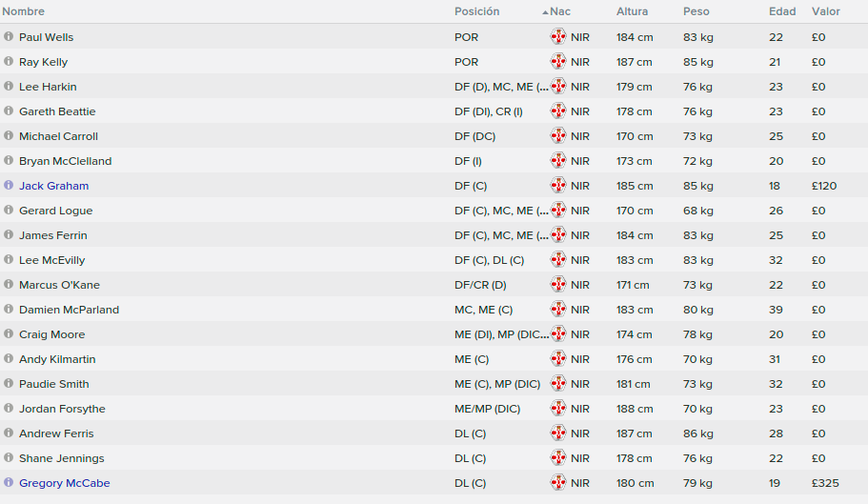868x504 pixels.
Task: Select the Shane Jennings row
Action: point(434,458)
